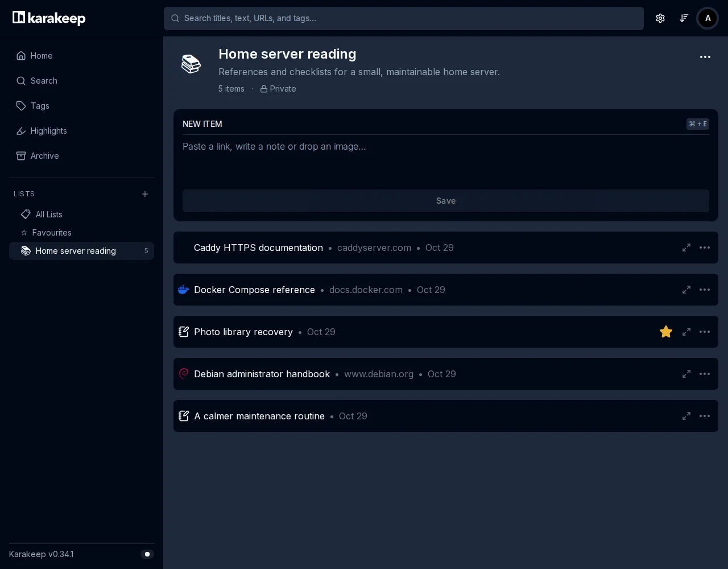Open Search in the sidebar
The image size is (728, 569).
tap(81, 81)
